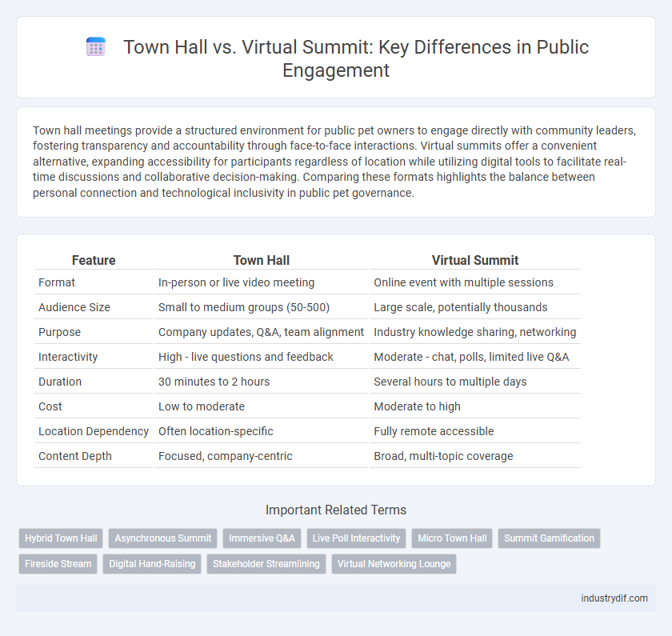Click the Virtual Summit column header
This screenshot has width=672, height=636.
[x=475, y=260]
